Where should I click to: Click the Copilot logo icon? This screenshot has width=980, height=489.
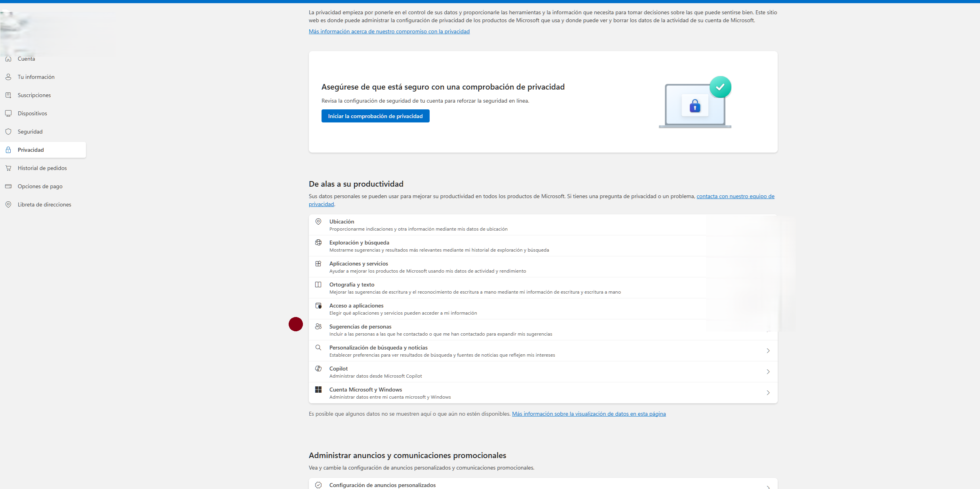click(x=318, y=369)
